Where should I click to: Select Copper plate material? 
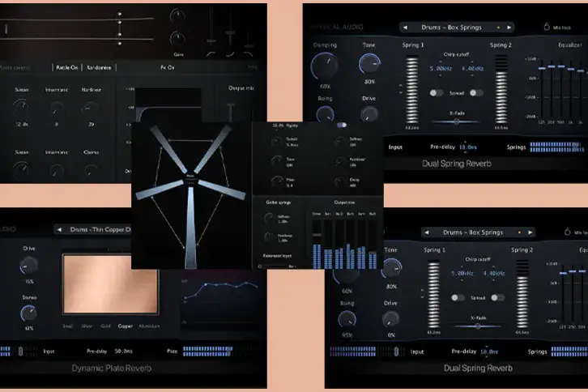click(126, 326)
